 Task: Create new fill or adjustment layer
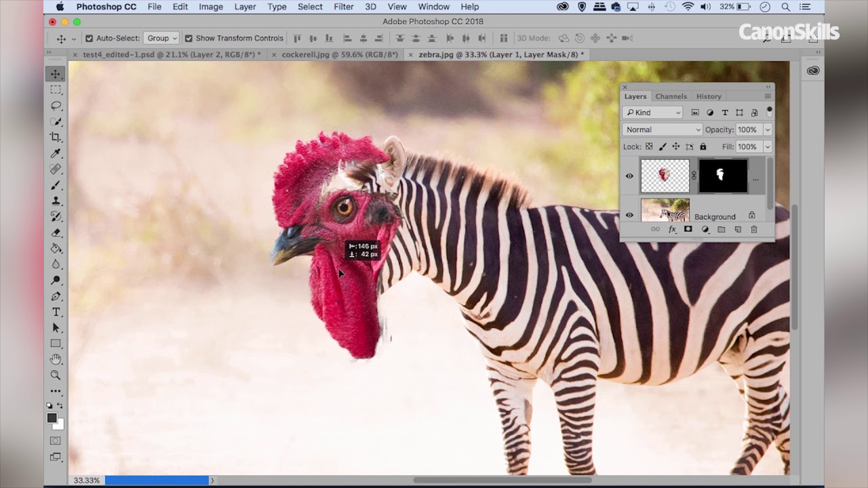705,230
